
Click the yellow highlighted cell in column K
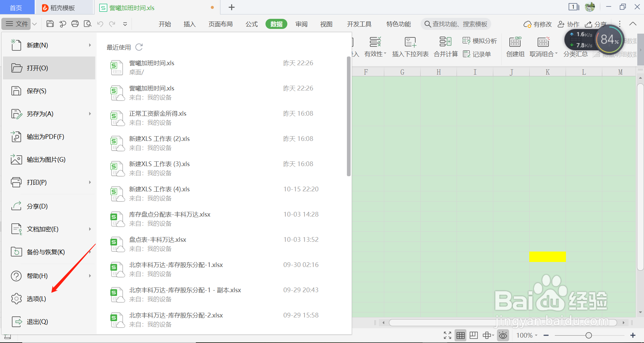click(x=547, y=257)
